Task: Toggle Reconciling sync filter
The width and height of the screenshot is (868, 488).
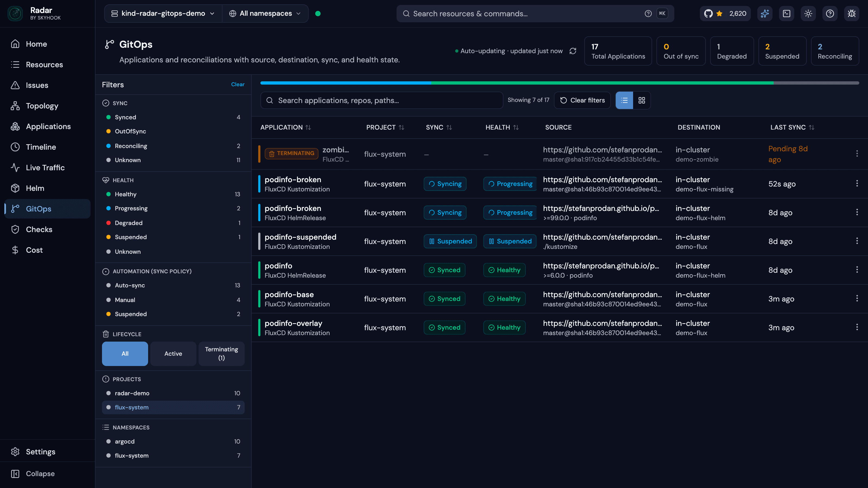Action: 173,146
